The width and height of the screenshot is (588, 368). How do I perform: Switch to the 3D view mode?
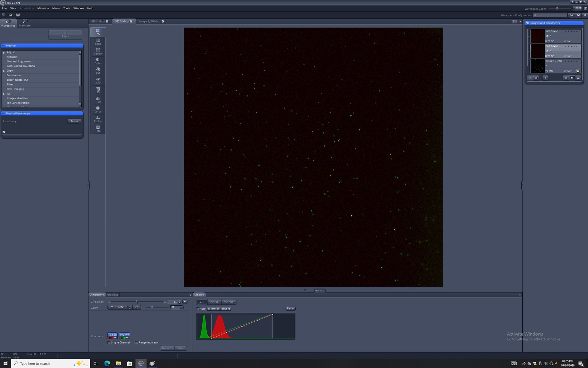(98, 90)
